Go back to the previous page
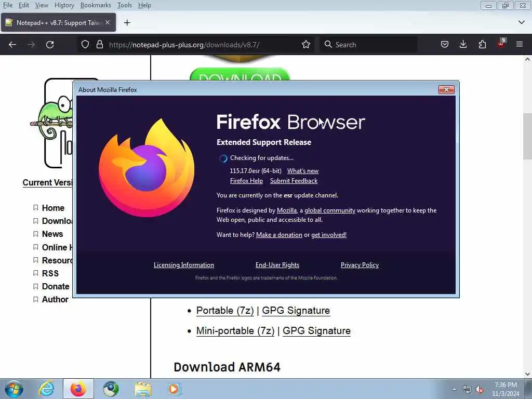This screenshot has height=399, width=532. [x=12, y=45]
